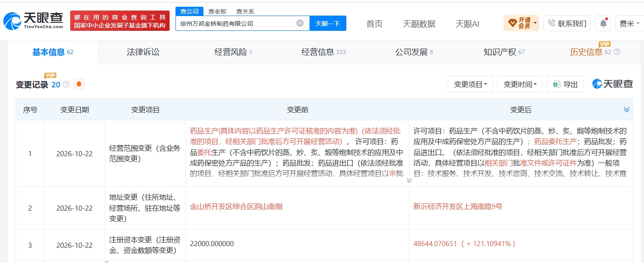Click the 注册资本变更 change item cell

coord(145,245)
